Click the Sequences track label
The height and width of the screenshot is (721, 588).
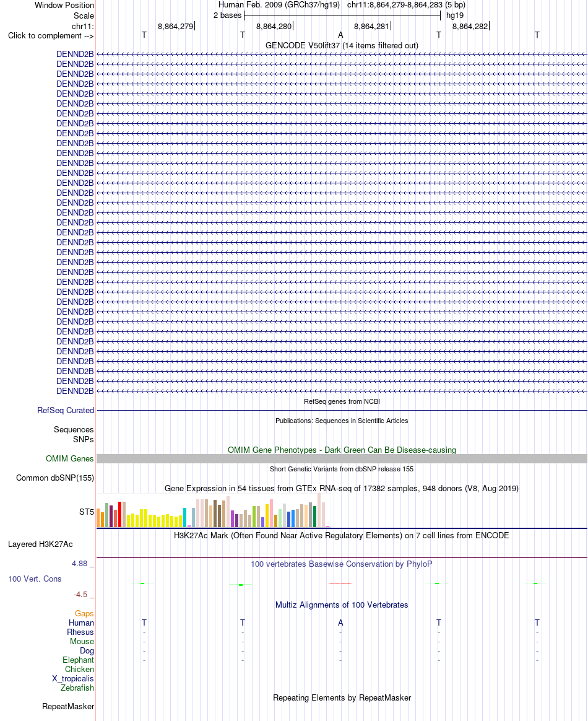(x=74, y=429)
